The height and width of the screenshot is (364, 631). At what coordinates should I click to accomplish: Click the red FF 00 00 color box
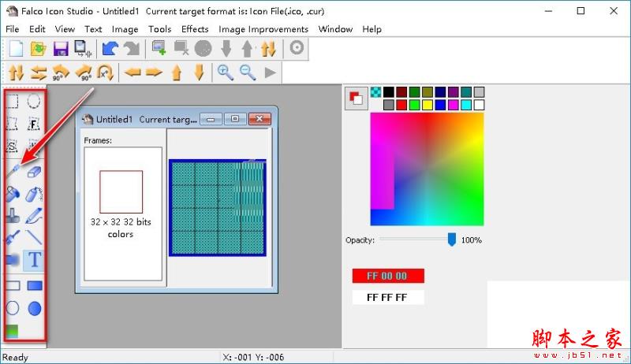click(x=388, y=276)
